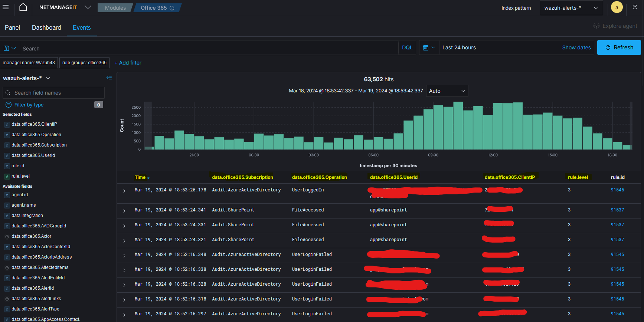Open the Index pattern wazuh-alerts dropdown
Screen dimensions: 644x322
click(571, 8)
